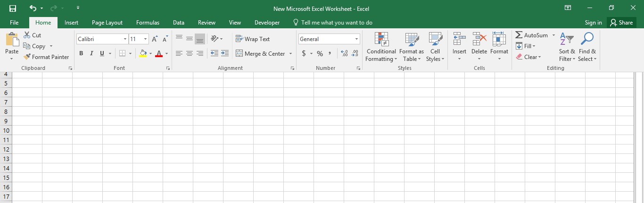This screenshot has width=644, height=203.
Task: Click the Increase Indent icon
Action: (x=225, y=53)
